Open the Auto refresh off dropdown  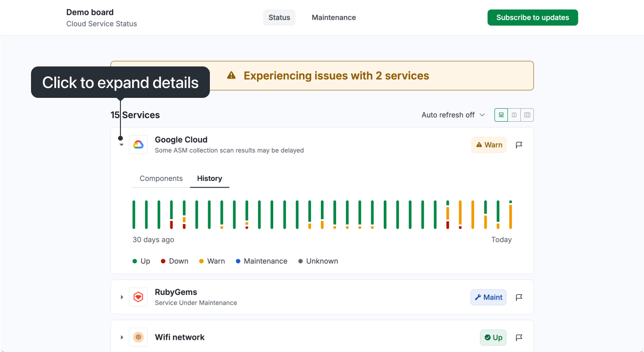[453, 114]
